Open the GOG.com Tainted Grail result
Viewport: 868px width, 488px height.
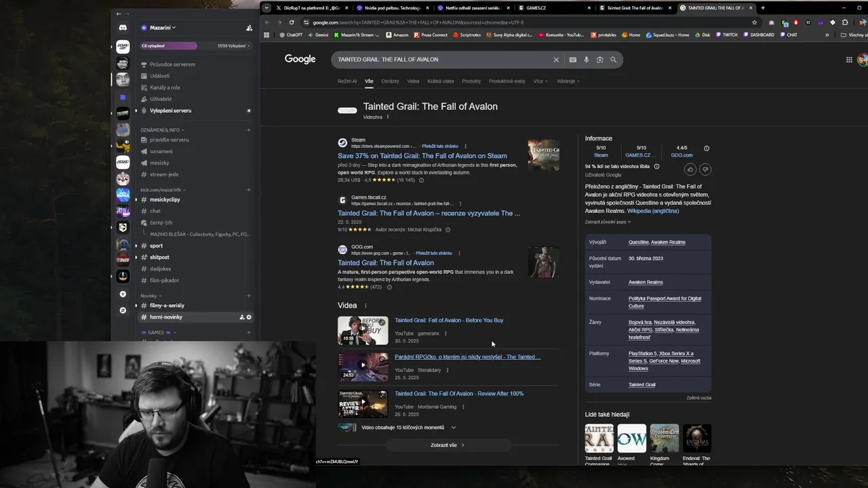pos(386,263)
